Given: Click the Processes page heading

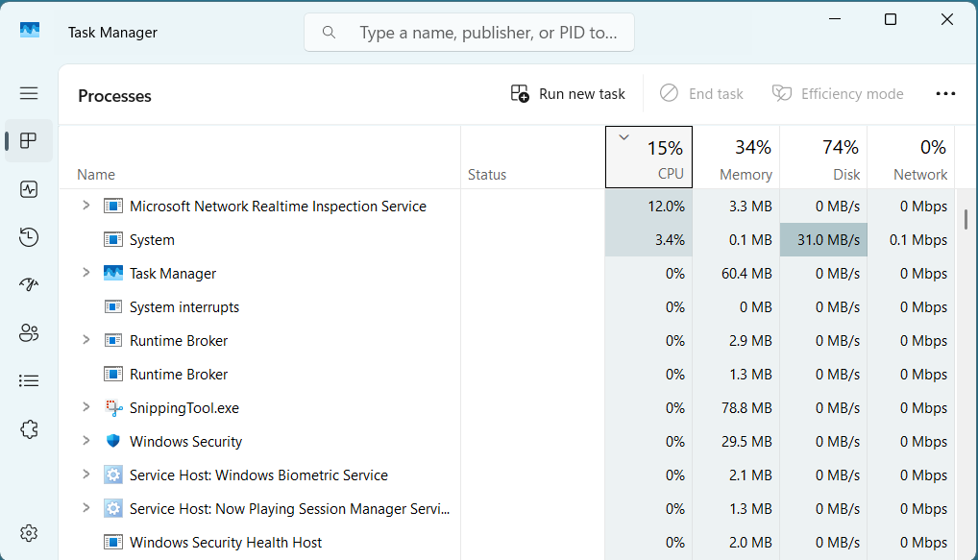Looking at the screenshot, I should (114, 96).
